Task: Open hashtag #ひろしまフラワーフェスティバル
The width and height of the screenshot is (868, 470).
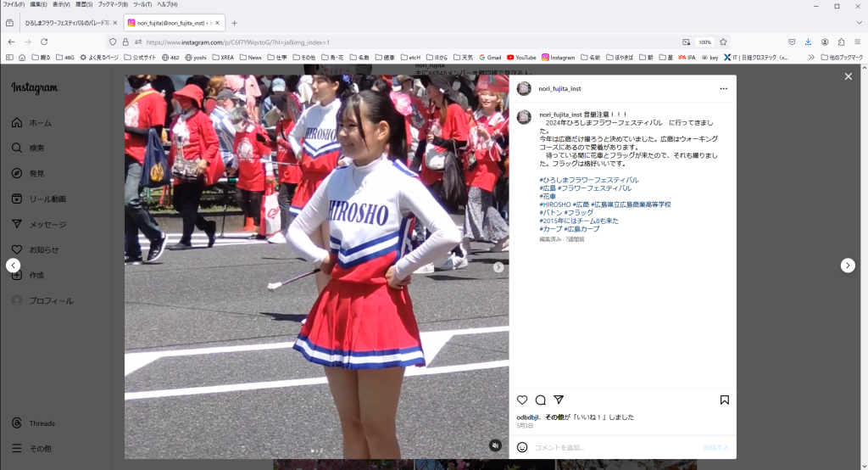Action: pyautogui.click(x=589, y=180)
